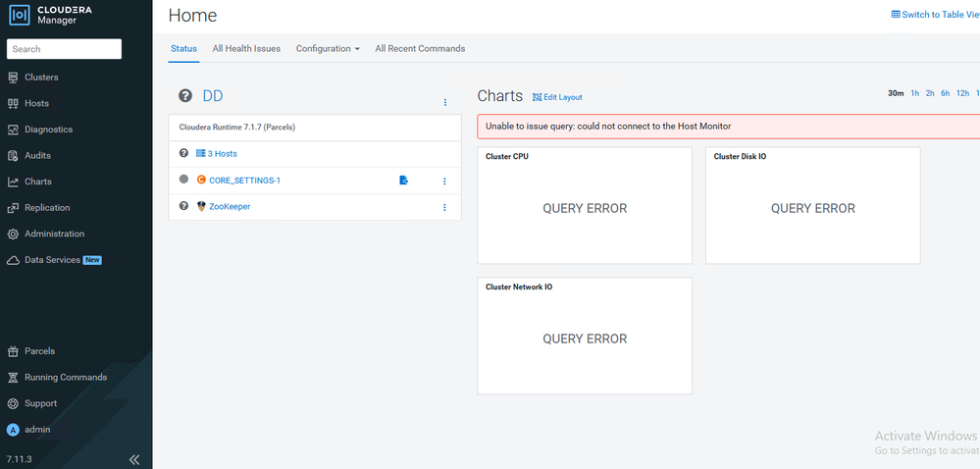The width and height of the screenshot is (980, 469).
Task: Open Data Services cloud icon
Action: click(13, 260)
